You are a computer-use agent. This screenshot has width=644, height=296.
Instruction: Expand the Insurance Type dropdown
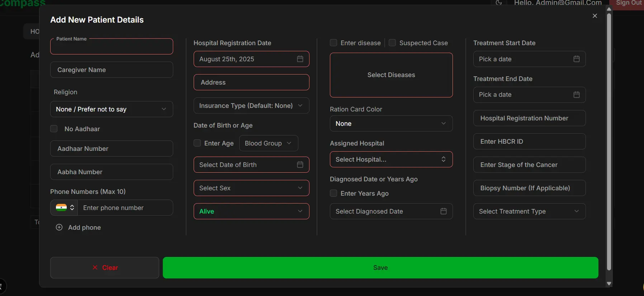tap(251, 105)
